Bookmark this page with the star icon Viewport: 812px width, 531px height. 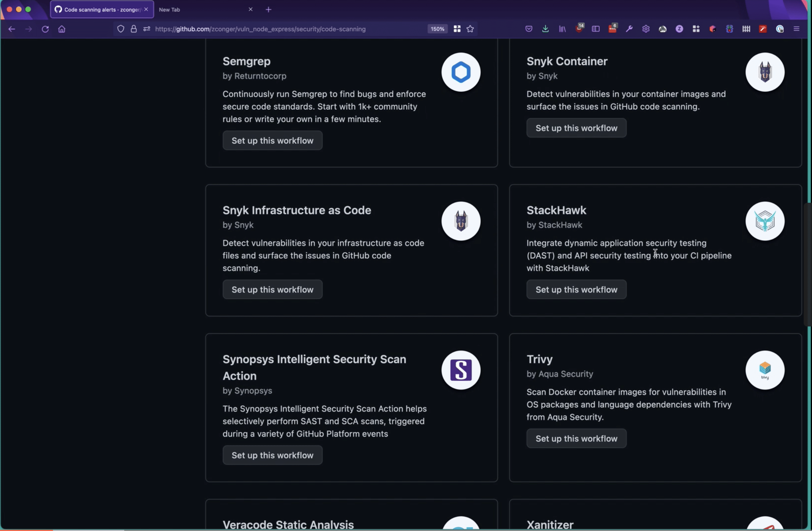click(470, 29)
